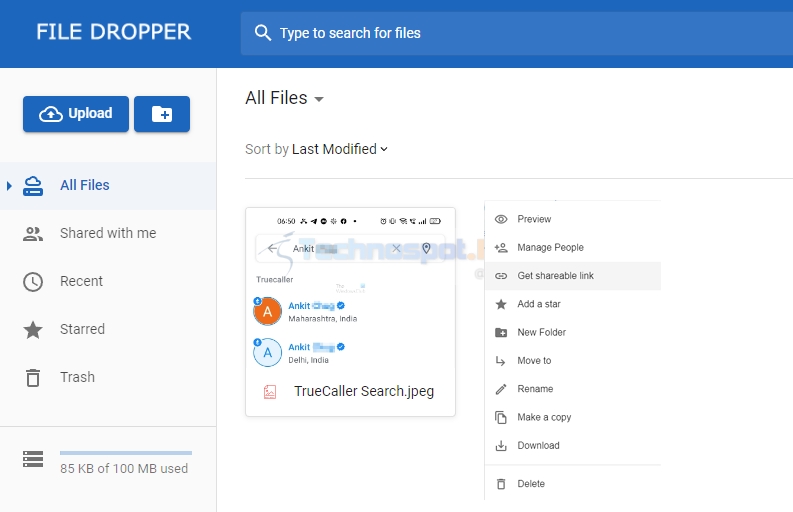Click the Add a star icon
The height and width of the screenshot is (512, 793).
tap(501, 304)
